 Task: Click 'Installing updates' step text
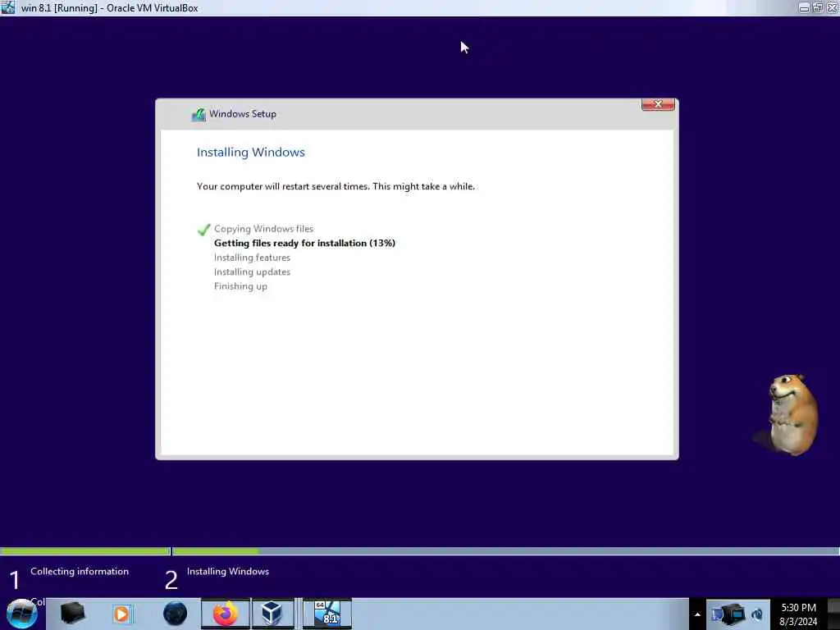coord(253,272)
